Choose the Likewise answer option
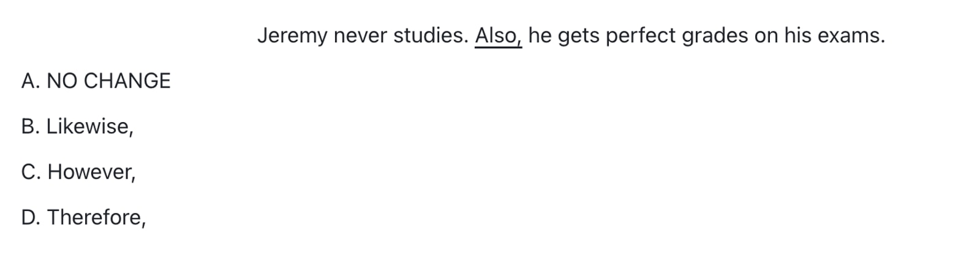This screenshot has width=980, height=273. click(77, 126)
